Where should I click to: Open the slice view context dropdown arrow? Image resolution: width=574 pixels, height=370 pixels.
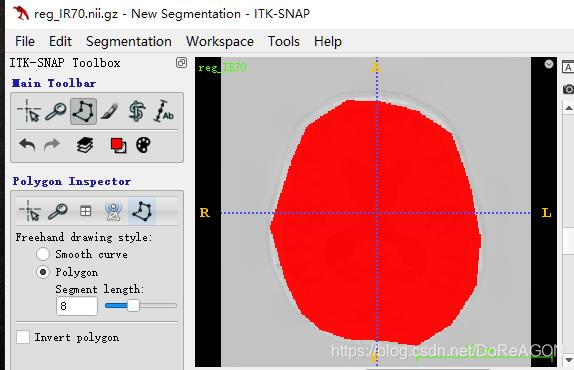click(x=548, y=64)
